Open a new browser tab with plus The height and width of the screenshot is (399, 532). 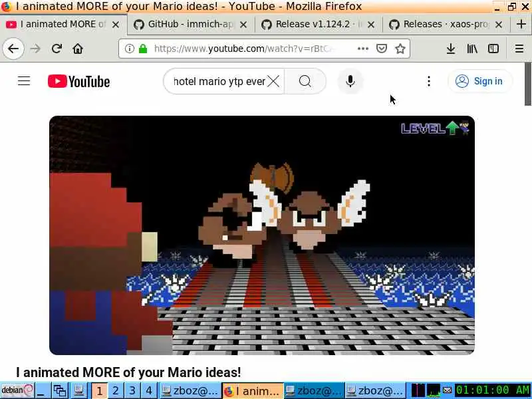tap(521, 24)
